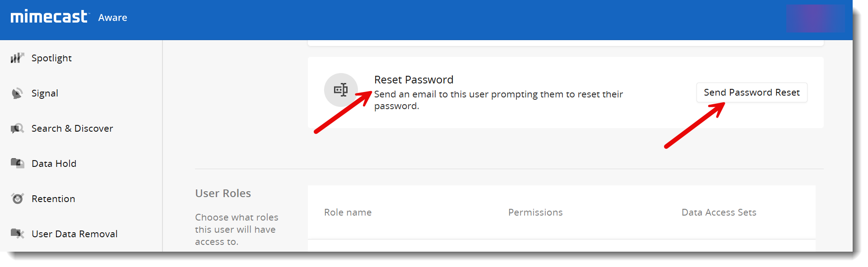This screenshot has width=868, height=267.
Task: Click the Data Access Sets column header
Action: click(x=719, y=212)
